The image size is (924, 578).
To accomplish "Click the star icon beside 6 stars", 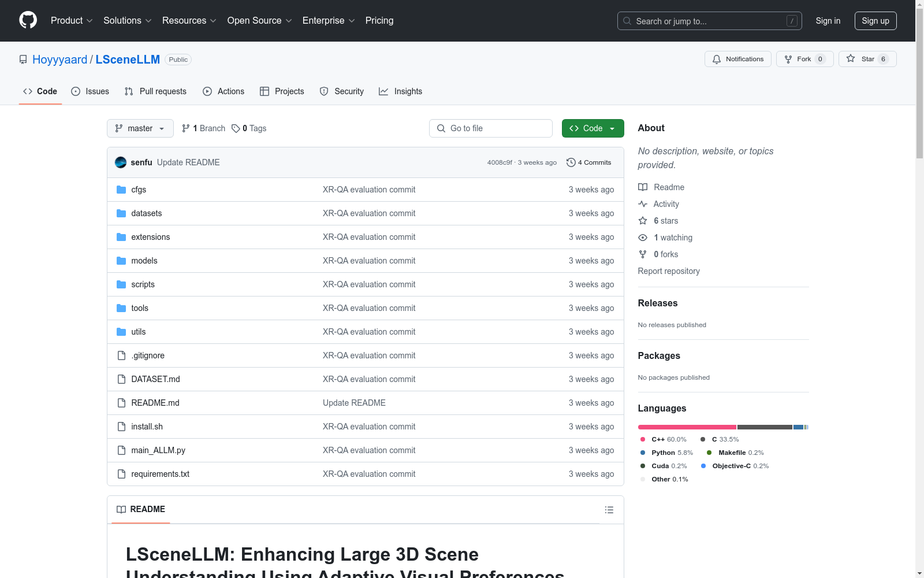I will point(643,221).
